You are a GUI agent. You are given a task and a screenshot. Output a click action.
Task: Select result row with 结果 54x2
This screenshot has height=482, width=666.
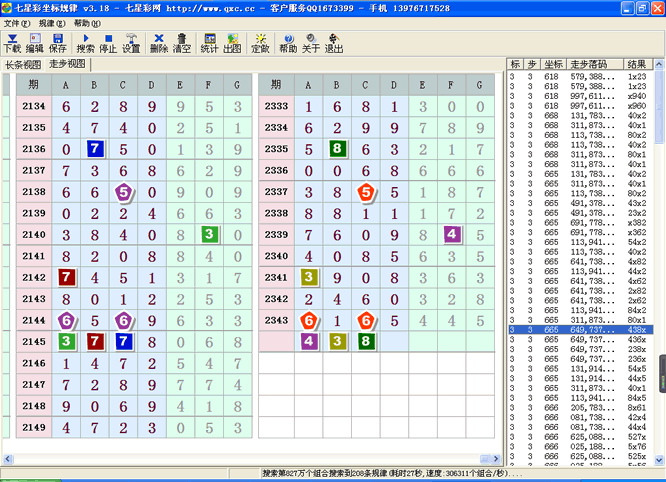pyautogui.click(x=581, y=242)
